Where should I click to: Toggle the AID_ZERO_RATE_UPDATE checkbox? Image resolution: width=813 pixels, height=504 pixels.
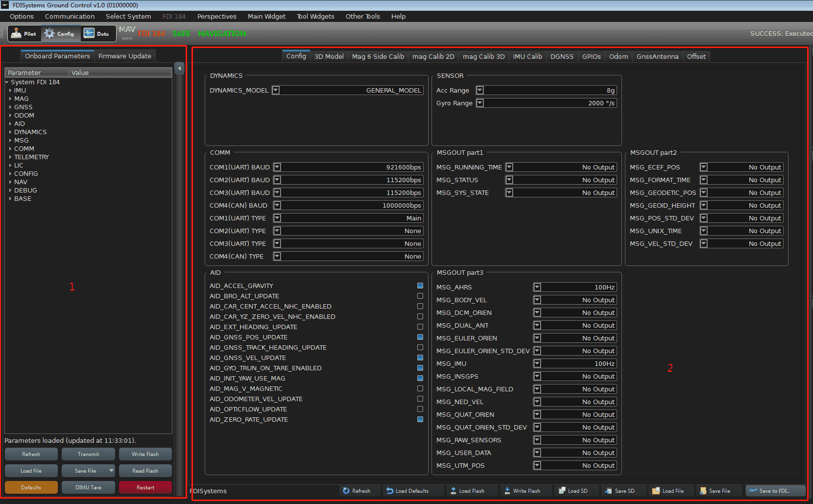420,419
